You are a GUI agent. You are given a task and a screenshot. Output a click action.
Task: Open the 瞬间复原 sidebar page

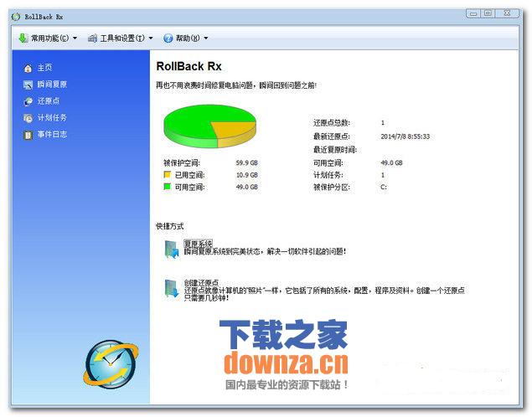point(52,85)
